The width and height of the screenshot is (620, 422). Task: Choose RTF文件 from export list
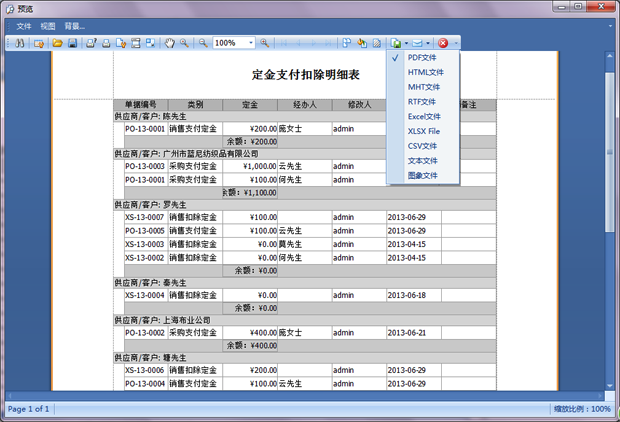coord(423,102)
